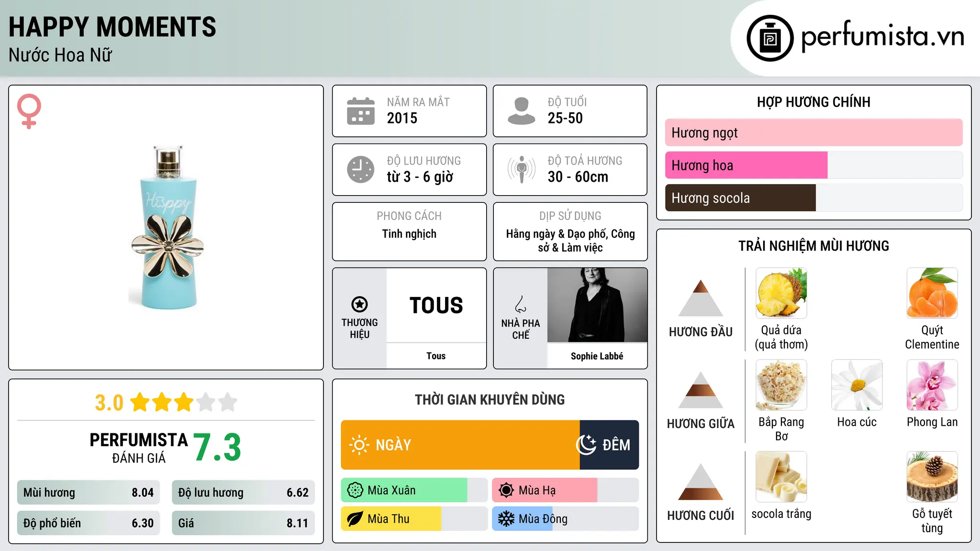Select the pineapple note image
This screenshot has width=980, height=551.
point(781,293)
